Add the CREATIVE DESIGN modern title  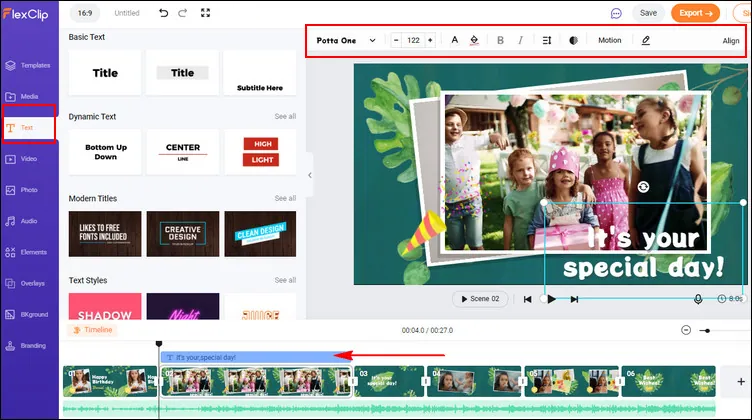tap(183, 234)
